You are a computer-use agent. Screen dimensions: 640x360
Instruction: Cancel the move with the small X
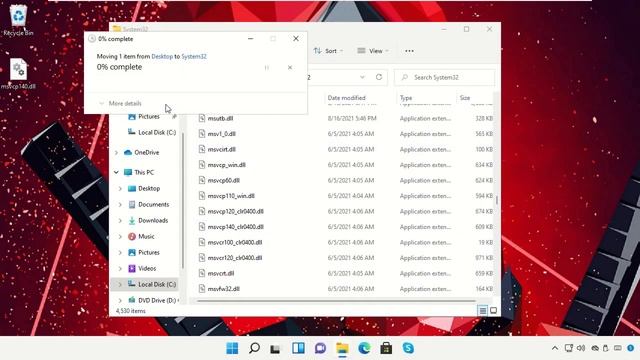(x=290, y=67)
